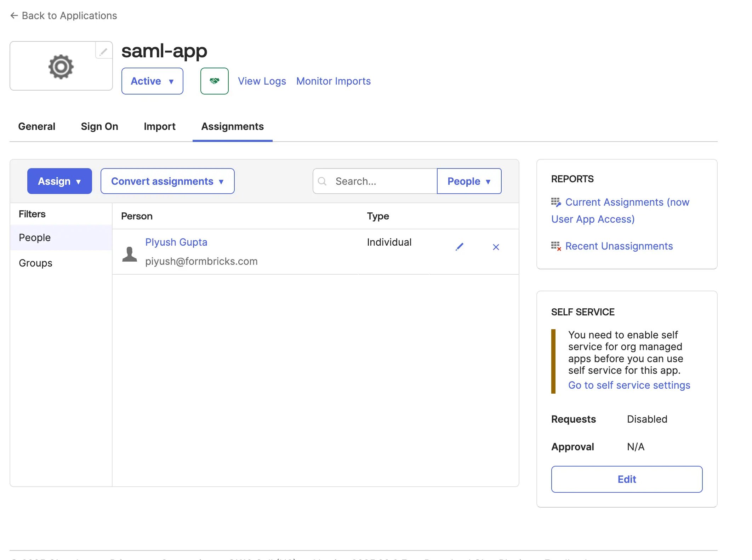Open the View Logs link

click(x=262, y=81)
